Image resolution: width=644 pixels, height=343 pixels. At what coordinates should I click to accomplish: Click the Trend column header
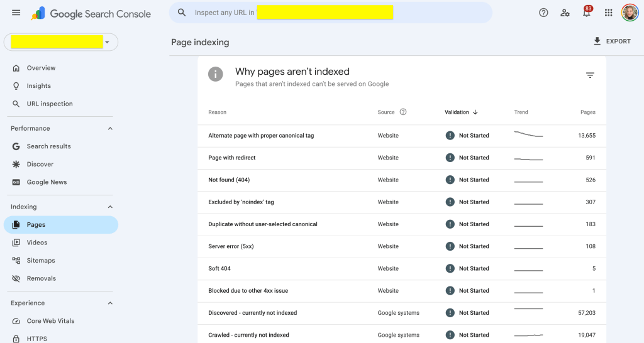point(521,112)
